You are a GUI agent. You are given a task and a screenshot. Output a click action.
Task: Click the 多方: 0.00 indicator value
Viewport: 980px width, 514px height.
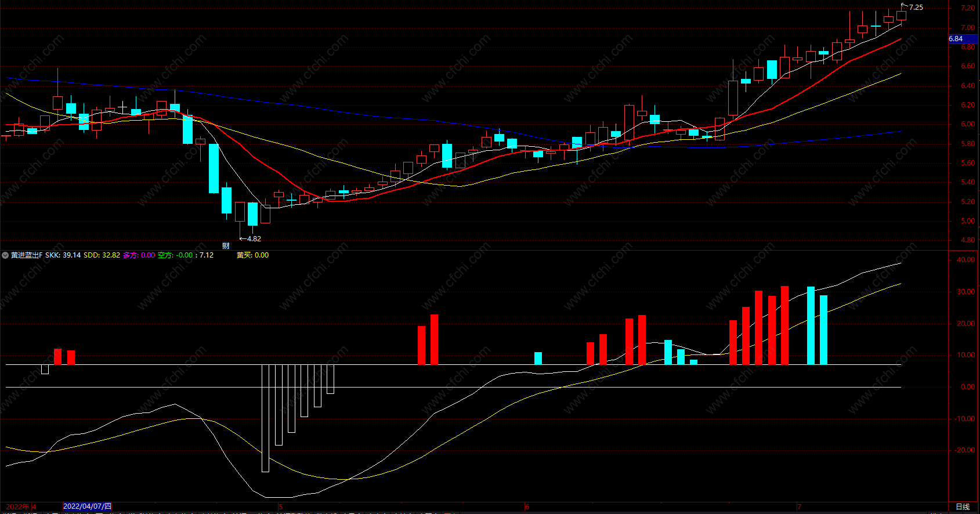pyautogui.click(x=139, y=255)
